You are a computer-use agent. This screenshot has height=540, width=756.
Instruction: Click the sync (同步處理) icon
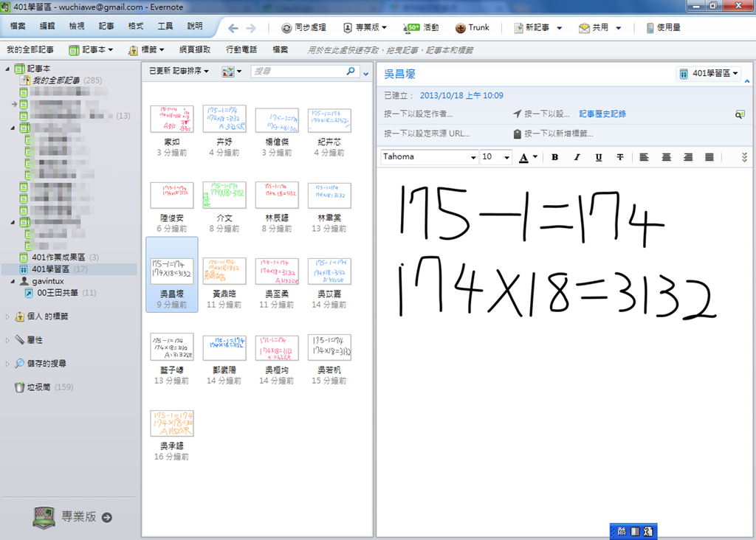[x=286, y=28]
